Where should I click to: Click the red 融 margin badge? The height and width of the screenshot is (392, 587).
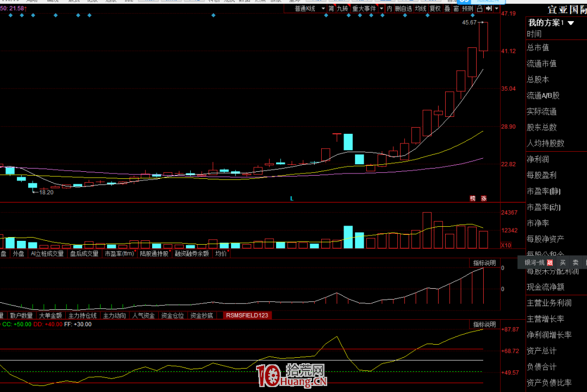[x=549, y=263]
